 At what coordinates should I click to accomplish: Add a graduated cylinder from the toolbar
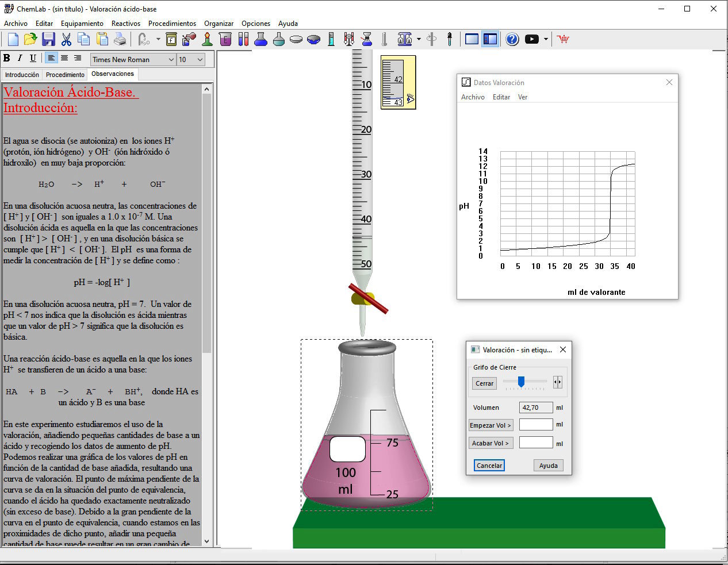coord(331,39)
